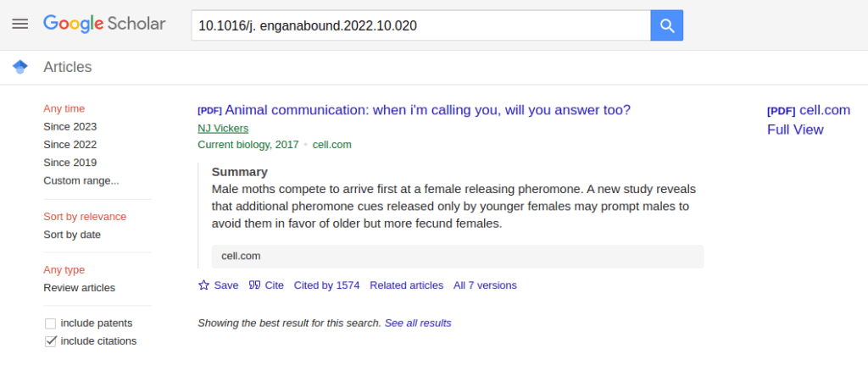Sort results by date

pyautogui.click(x=72, y=235)
